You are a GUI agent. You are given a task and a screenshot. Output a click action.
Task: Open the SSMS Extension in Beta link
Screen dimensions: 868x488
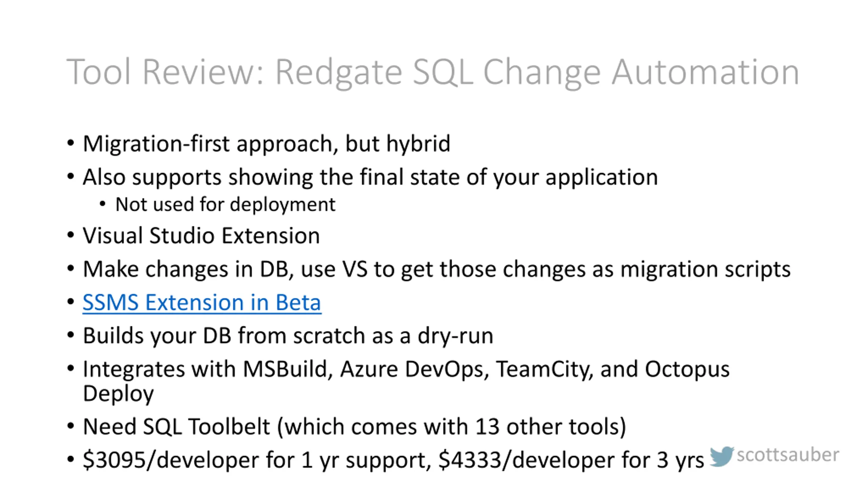tap(202, 302)
